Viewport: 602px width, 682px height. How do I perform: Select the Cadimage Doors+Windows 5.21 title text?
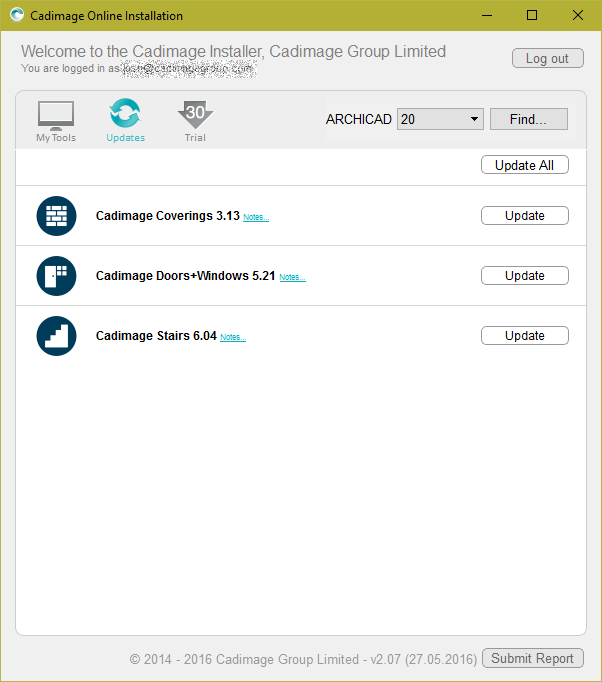click(185, 276)
